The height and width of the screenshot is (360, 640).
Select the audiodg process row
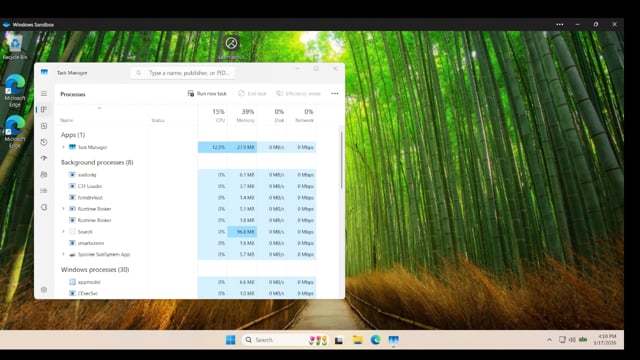(x=186, y=175)
